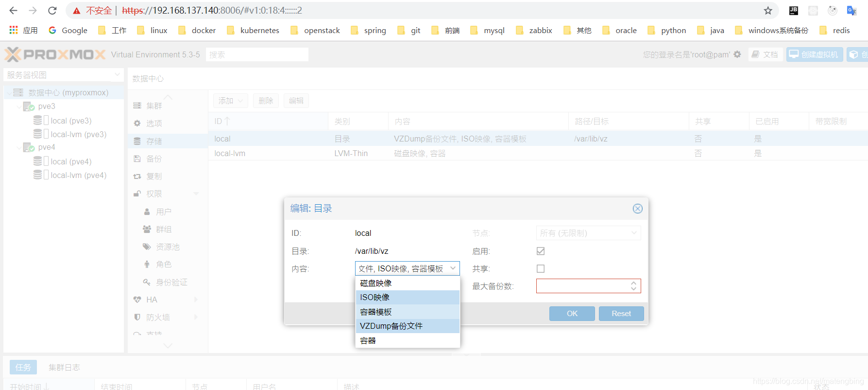Open the Google Translate extension icon
The height and width of the screenshot is (390, 868).
[851, 10]
